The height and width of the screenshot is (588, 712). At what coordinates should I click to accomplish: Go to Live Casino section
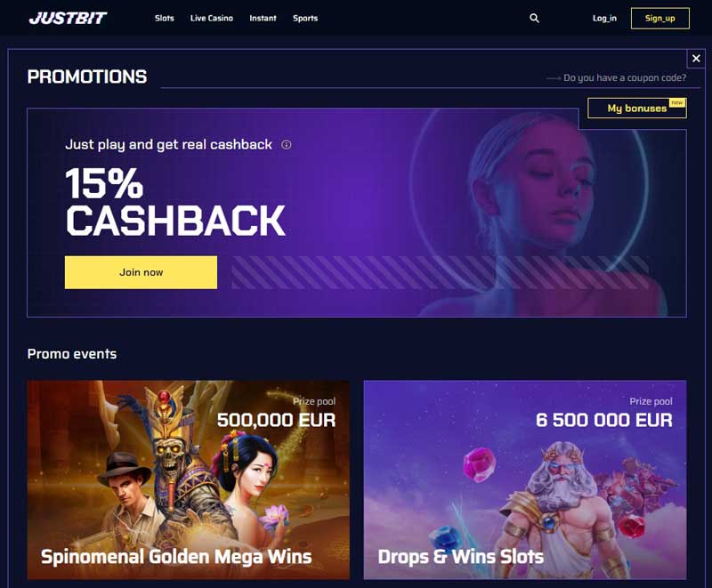pyautogui.click(x=212, y=18)
